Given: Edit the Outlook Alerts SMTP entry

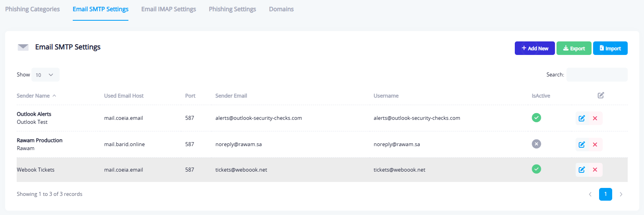Looking at the screenshot, I should (x=582, y=118).
